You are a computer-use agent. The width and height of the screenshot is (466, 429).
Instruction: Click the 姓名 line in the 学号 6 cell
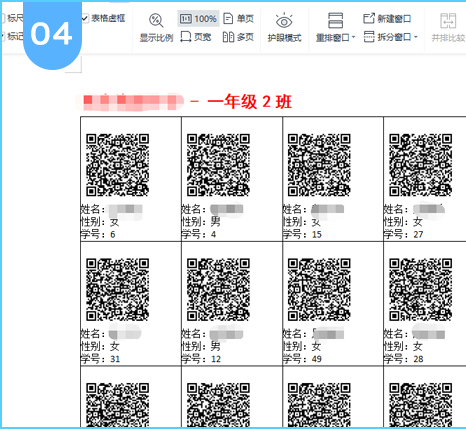(112, 209)
